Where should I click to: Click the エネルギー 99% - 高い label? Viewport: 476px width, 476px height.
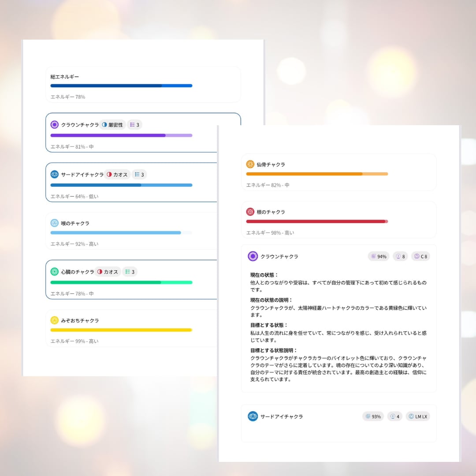coord(74,341)
